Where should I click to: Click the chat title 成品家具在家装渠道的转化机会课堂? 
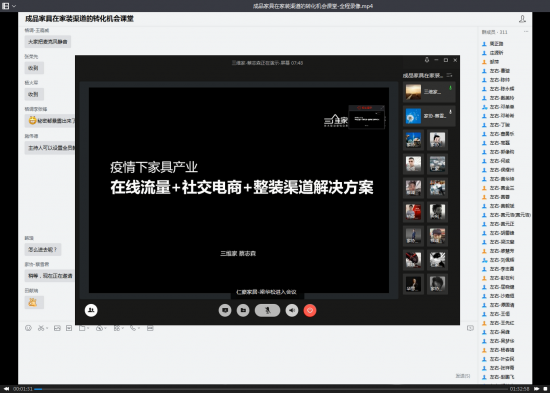pyautogui.click(x=79, y=19)
